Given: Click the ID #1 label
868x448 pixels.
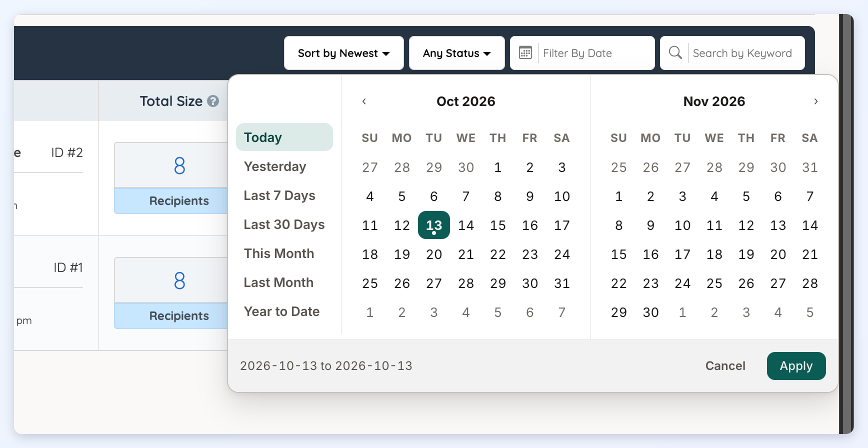Looking at the screenshot, I should (68, 267).
